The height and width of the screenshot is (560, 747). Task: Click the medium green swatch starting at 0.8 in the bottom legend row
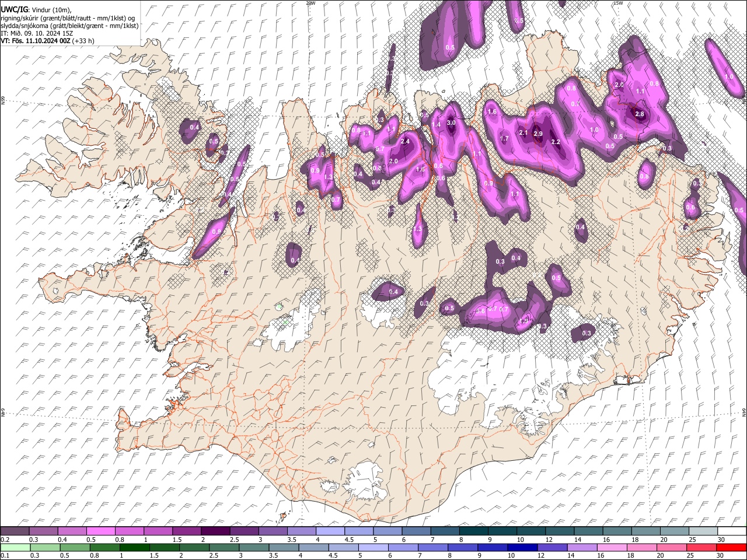(106, 547)
